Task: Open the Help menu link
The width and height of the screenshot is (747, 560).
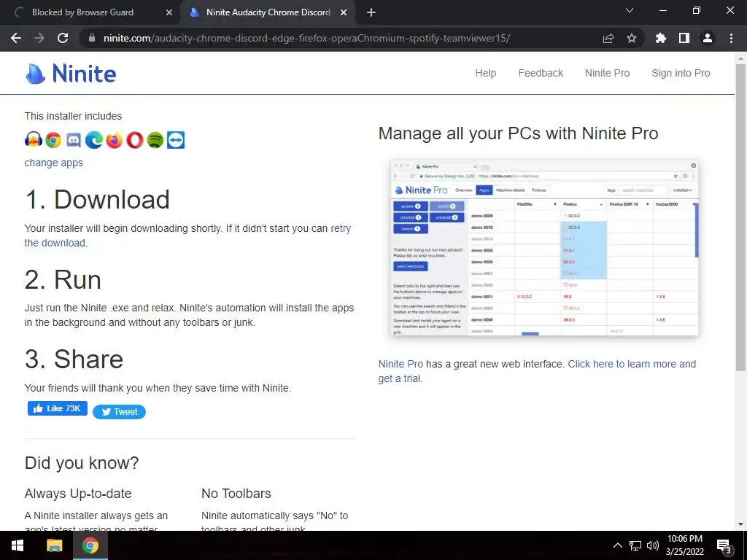Action: tap(485, 73)
